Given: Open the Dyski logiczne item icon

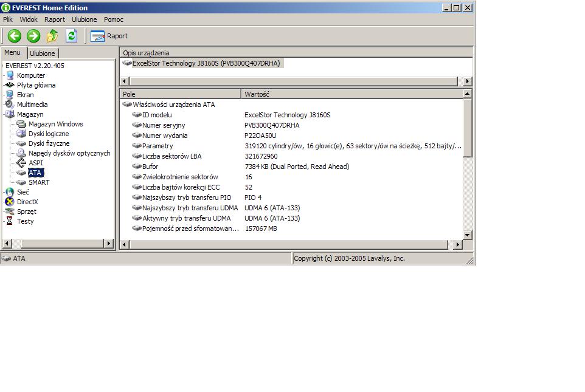Looking at the screenshot, I should (21, 134).
